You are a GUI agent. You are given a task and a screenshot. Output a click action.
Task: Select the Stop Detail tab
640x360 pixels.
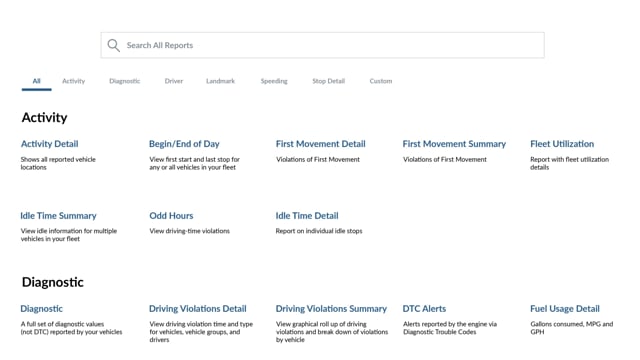(x=329, y=81)
